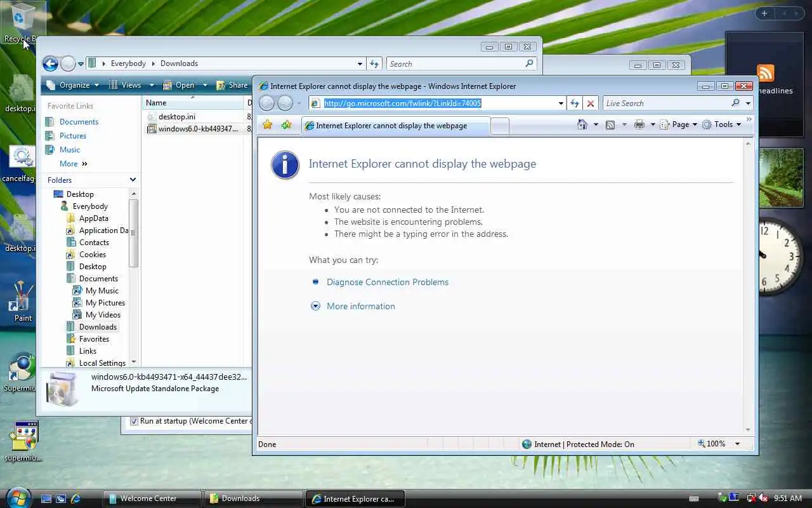The width and height of the screenshot is (812, 508).
Task: Click the Explorer search magnifier icon
Action: [x=529, y=63]
